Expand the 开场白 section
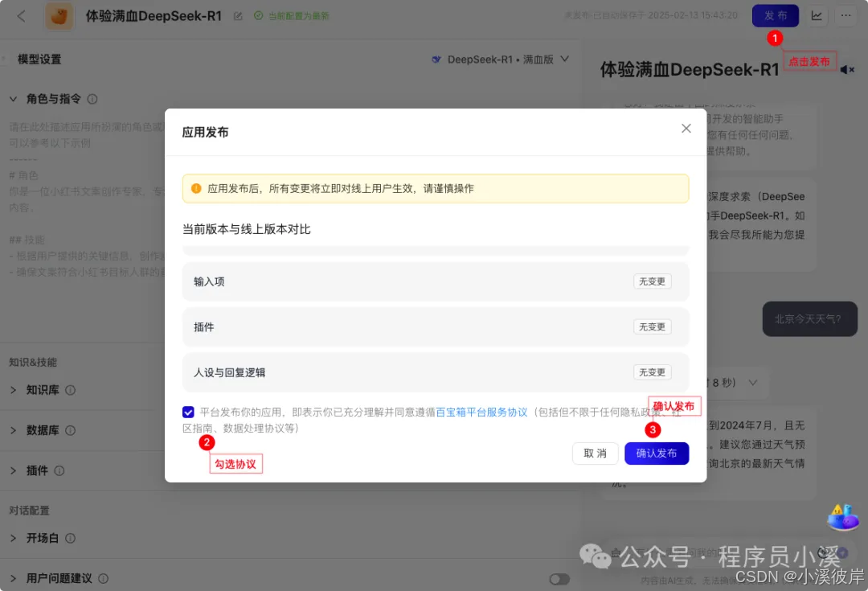This screenshot has width=868, height=591. click(x=14, y=538)
